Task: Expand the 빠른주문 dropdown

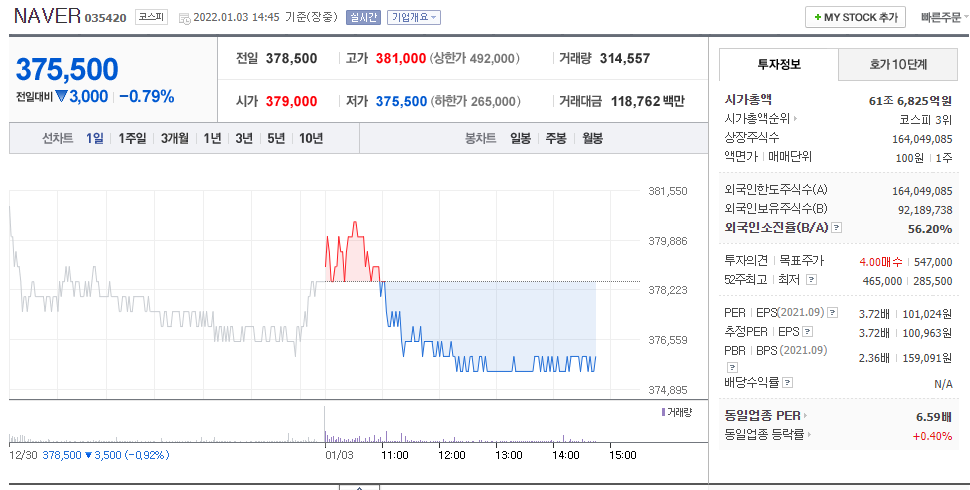Action: click(945, 17)
